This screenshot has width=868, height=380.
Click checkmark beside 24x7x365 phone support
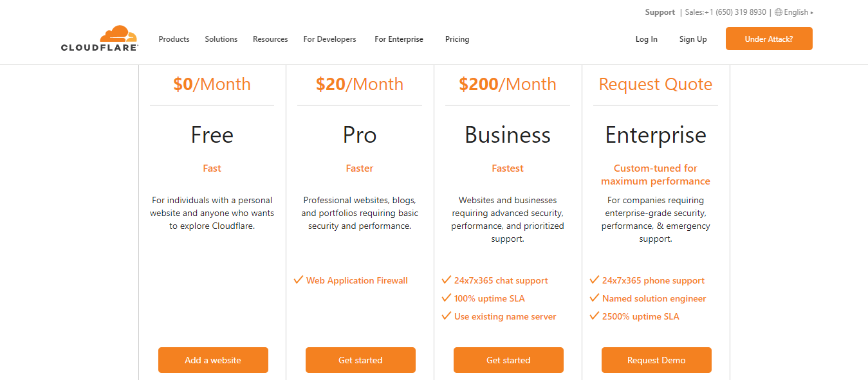click(595, 280)
